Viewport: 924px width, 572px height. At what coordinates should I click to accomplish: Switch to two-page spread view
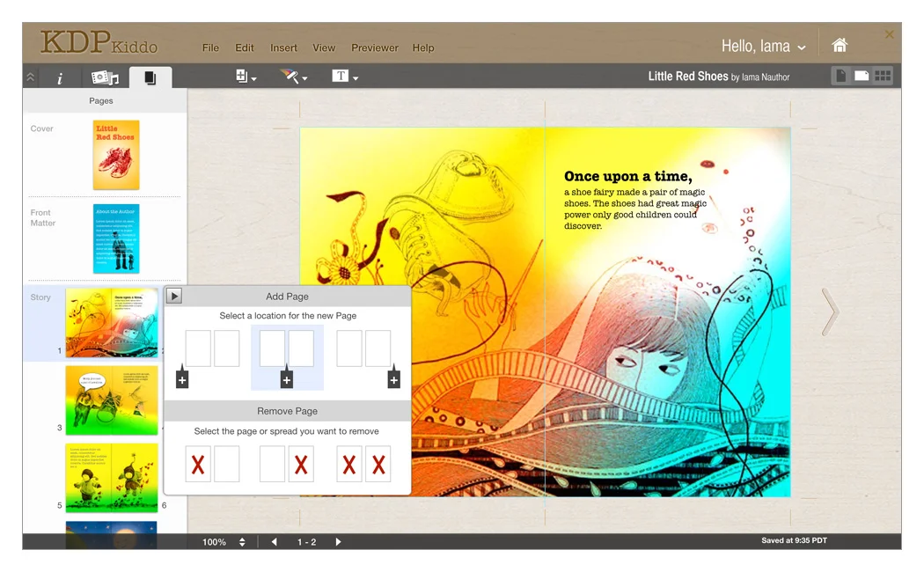pos(862,77)
